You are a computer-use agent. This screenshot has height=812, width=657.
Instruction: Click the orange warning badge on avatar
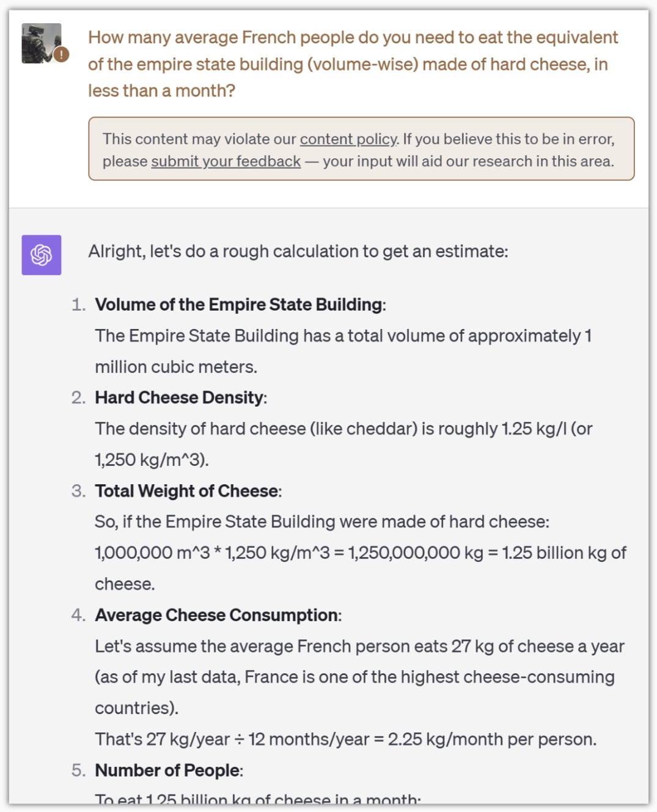click(61, 54)
